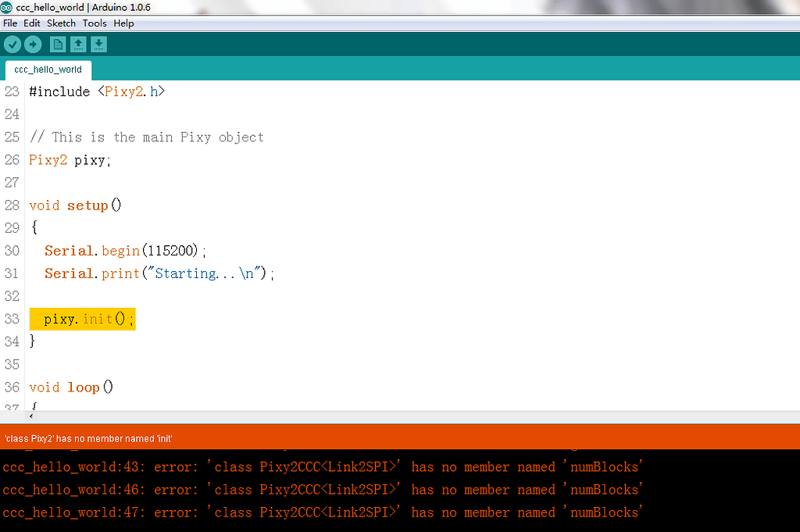800x532 pixels.
Task: Click the orange error status message
Action: click(x=89, y=438)
